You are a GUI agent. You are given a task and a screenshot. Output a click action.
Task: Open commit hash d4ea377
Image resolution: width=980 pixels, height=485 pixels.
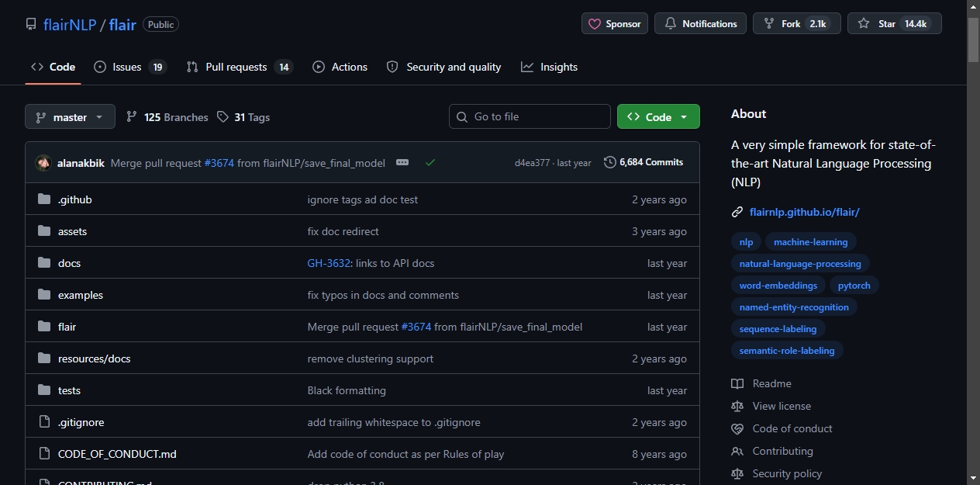pos(532,163)
